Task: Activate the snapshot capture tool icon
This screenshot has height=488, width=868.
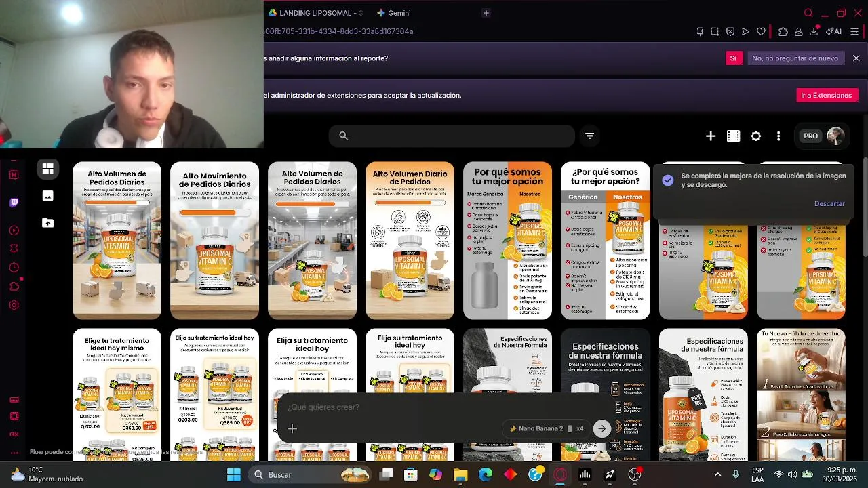Action: tap(715, 31)
